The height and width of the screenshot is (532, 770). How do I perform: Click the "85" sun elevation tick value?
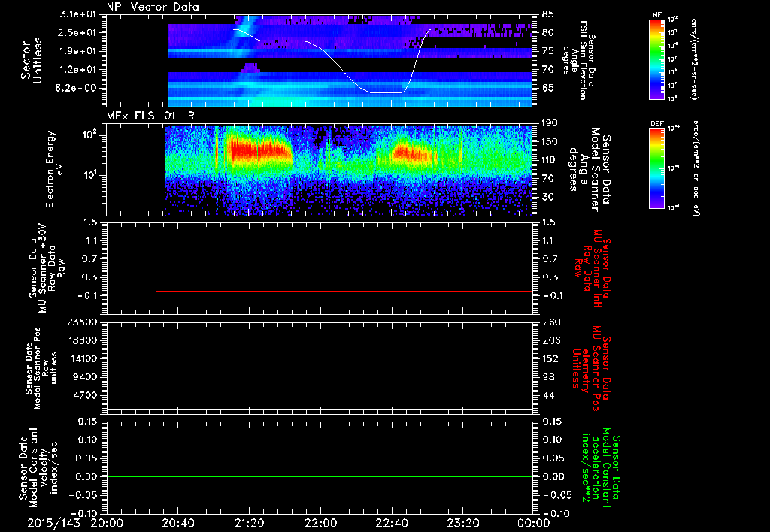coord(548,14)
